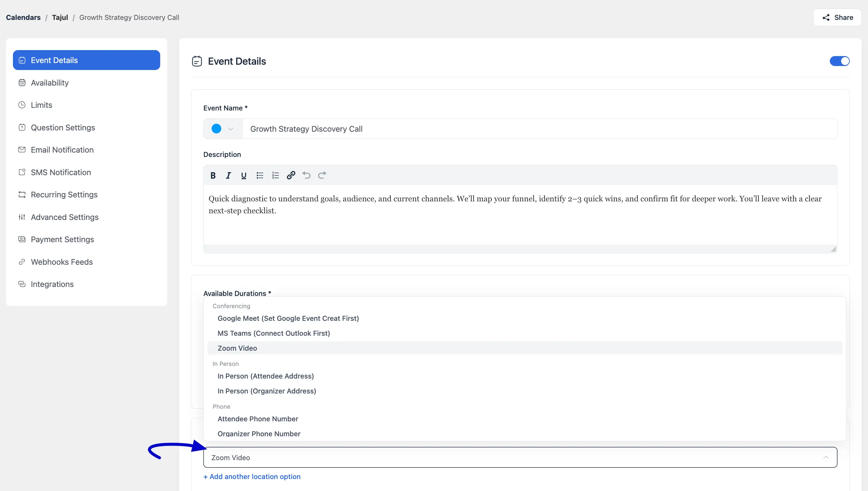Image resolution: width=868 pixels, height=491 pixels.
Task: Open the event color dropdown chevron
Action: pos(231,129)
